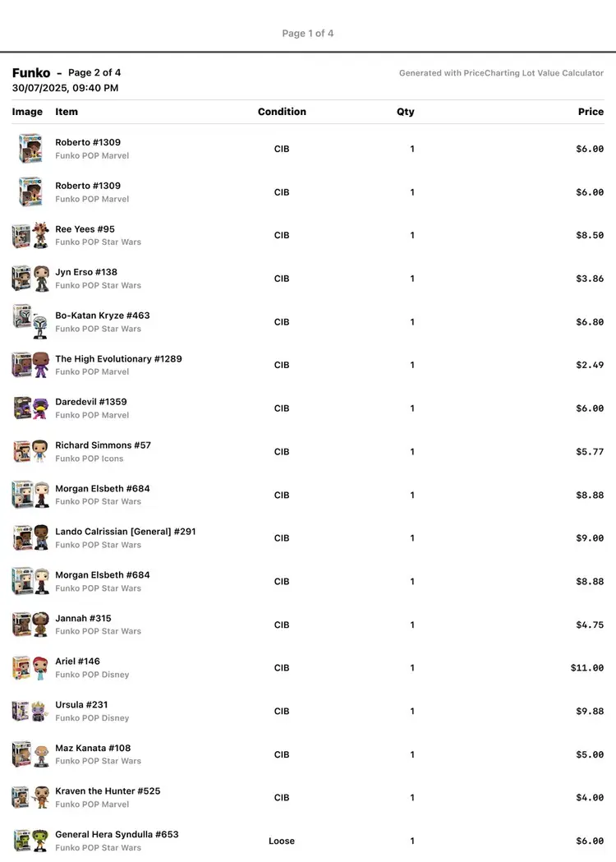Click the Condition column header
The height and width of the screenshot is (862, 616).
click(282, 112)
